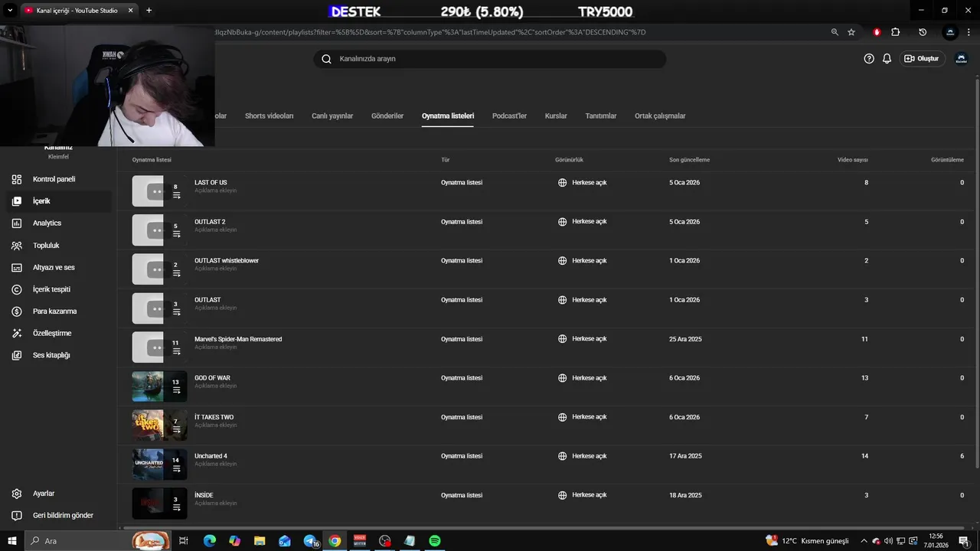Expand the system tray hidden icons chevron
The width and height of the screenshot is (980, 551).
(x=864, y=541)
